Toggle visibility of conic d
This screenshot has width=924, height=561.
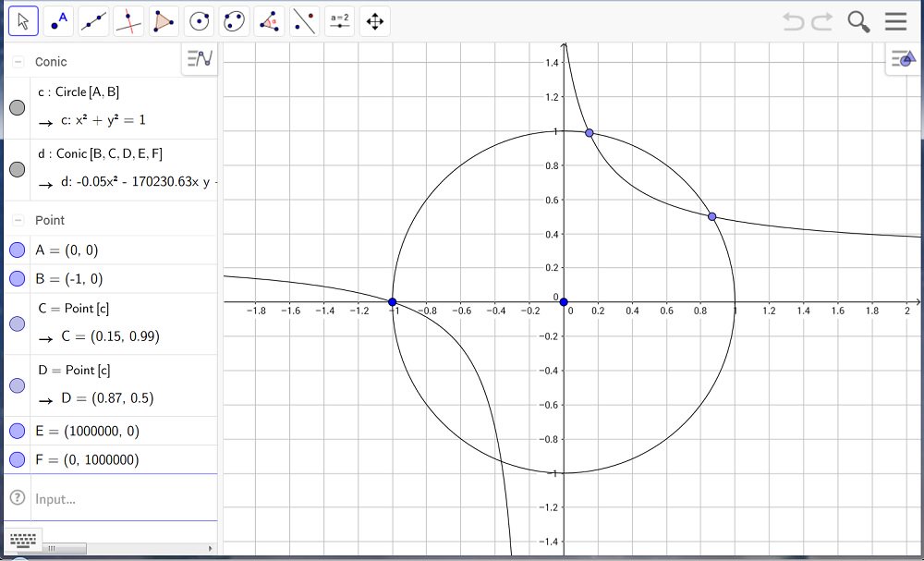[17, 169]
